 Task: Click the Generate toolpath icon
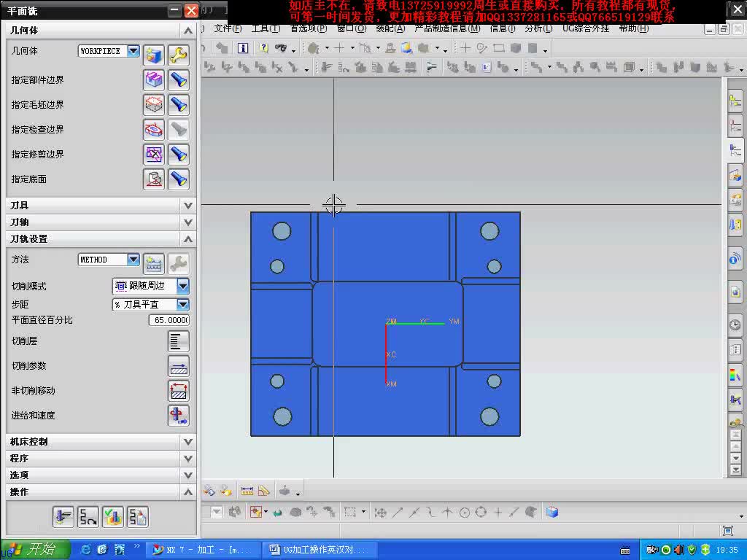63,517
